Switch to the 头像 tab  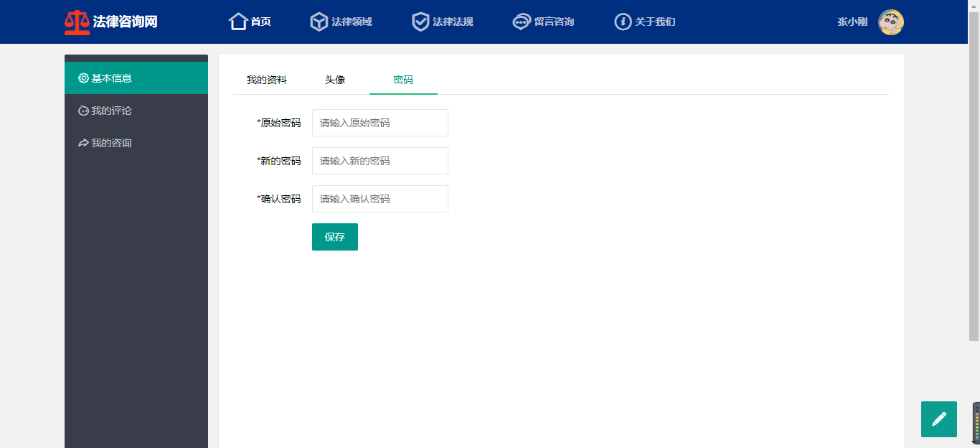[x=335, y=80]
